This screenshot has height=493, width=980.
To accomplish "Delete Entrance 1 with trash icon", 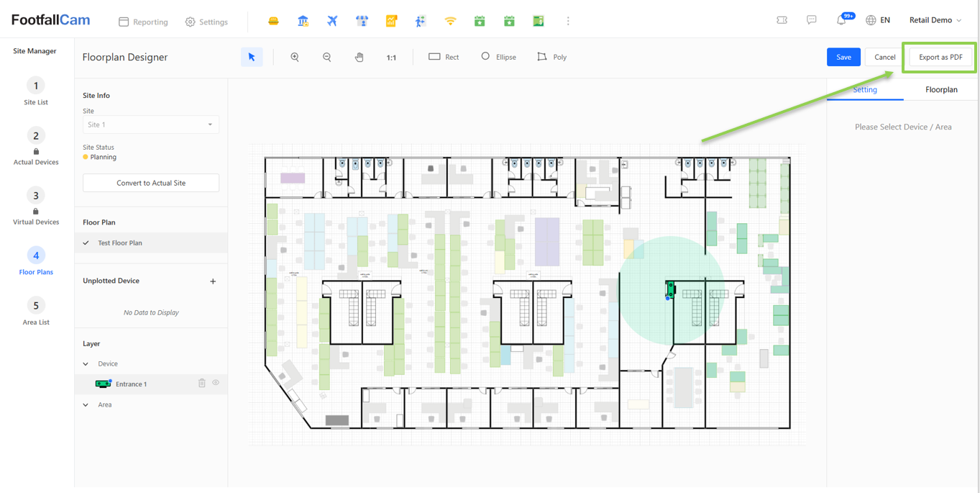I will click(202, 384).
